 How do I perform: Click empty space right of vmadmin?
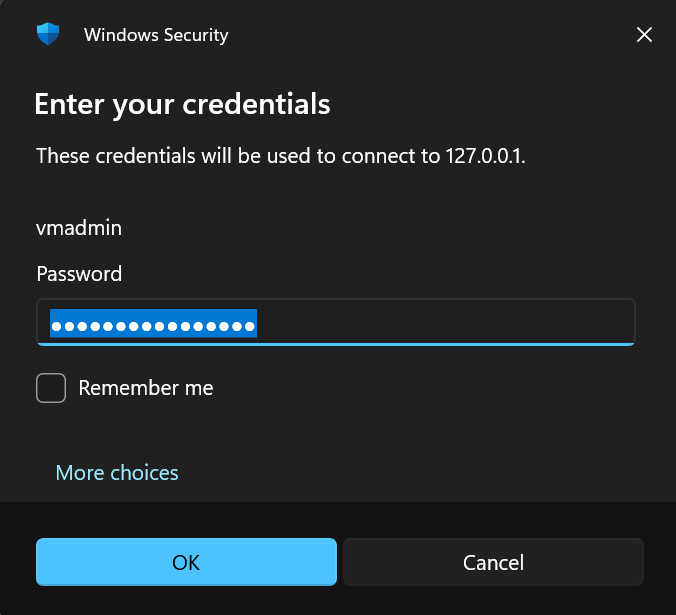380,228
